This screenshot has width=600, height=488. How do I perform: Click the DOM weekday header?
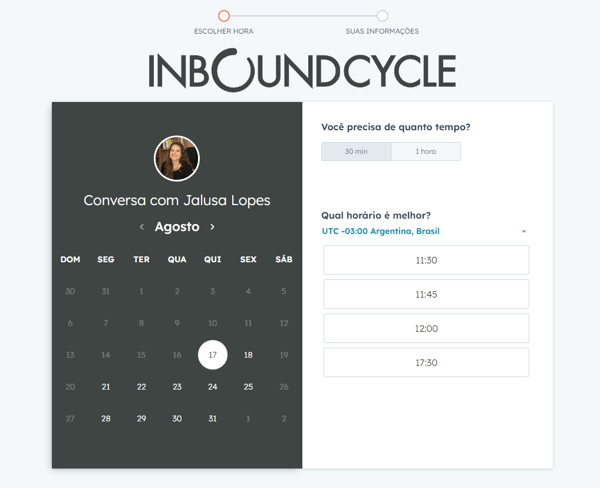pyautogui.click(x=70, y=260)
